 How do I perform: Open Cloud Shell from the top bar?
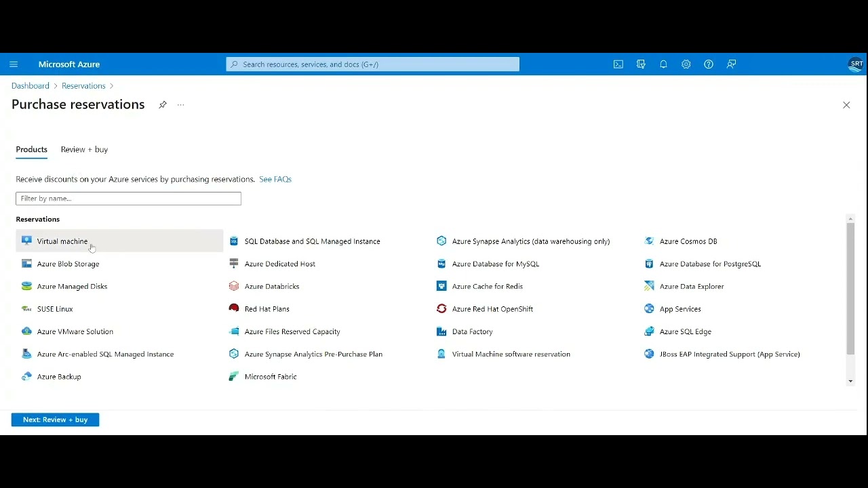pyautogui.click(x=618, y=64)
